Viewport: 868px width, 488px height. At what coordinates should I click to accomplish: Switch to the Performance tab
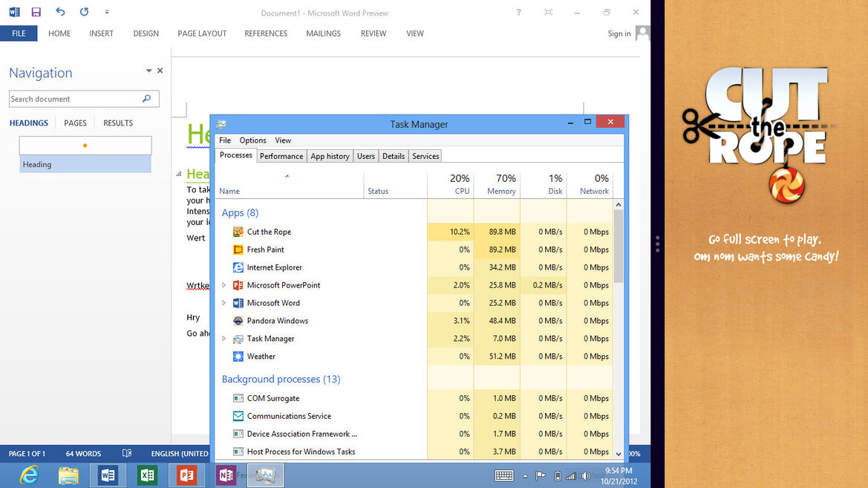(x=281, y=156)
